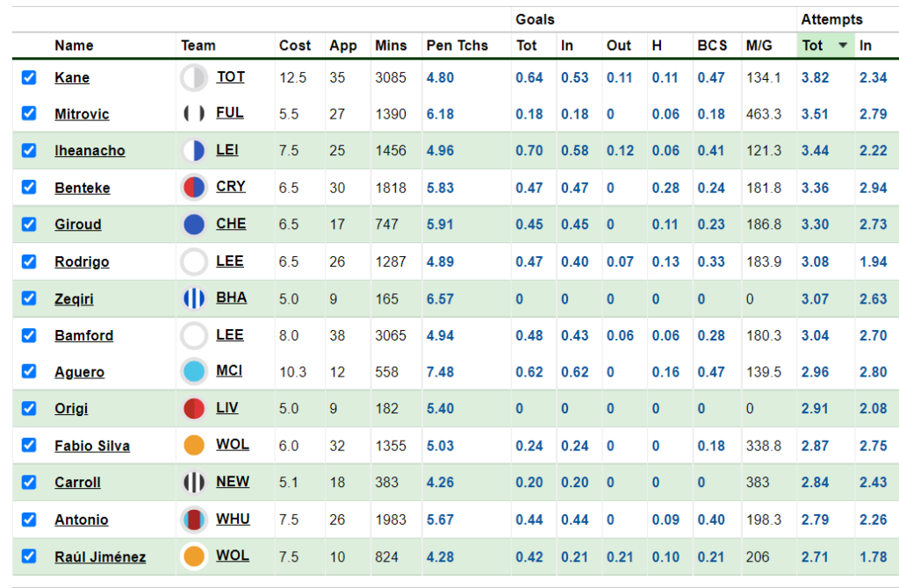Sort table by Cost column header
Viewport: 899px width, 588px height.
point(295,46)
